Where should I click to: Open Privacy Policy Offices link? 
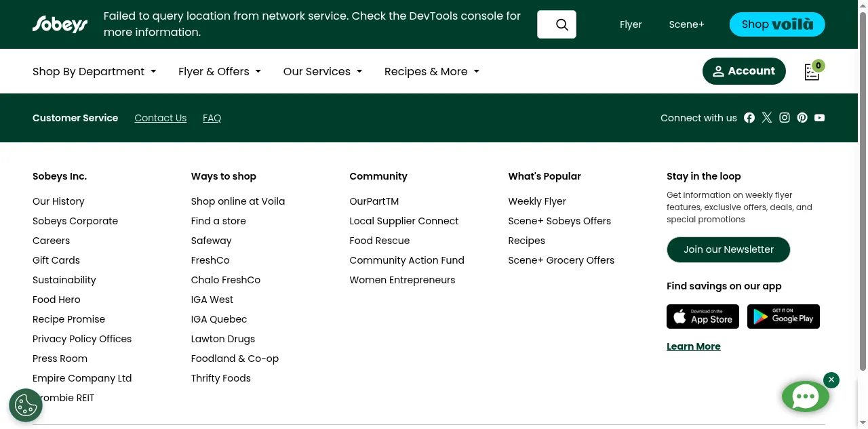82,339
